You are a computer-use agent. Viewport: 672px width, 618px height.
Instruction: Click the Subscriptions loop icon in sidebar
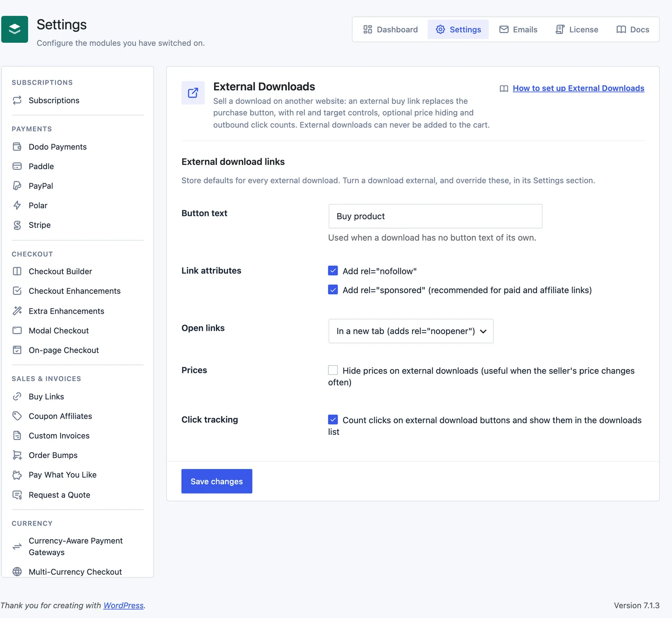17,100
